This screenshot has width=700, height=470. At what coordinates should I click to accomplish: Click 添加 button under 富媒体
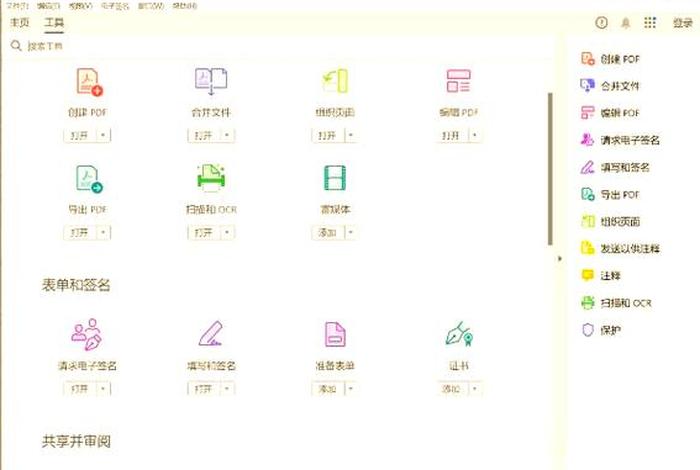point(328,233)
